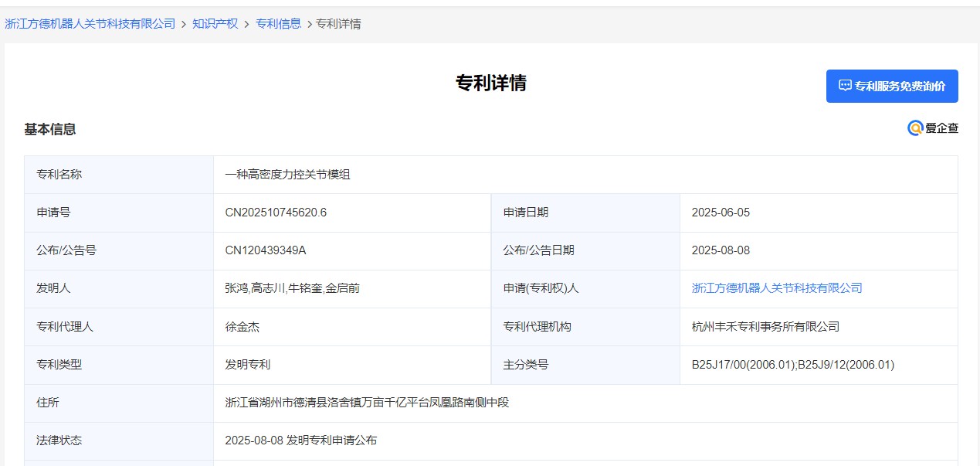The image size is (980, 466).
Task: Click the 住所 label cell
Action: 119,403
